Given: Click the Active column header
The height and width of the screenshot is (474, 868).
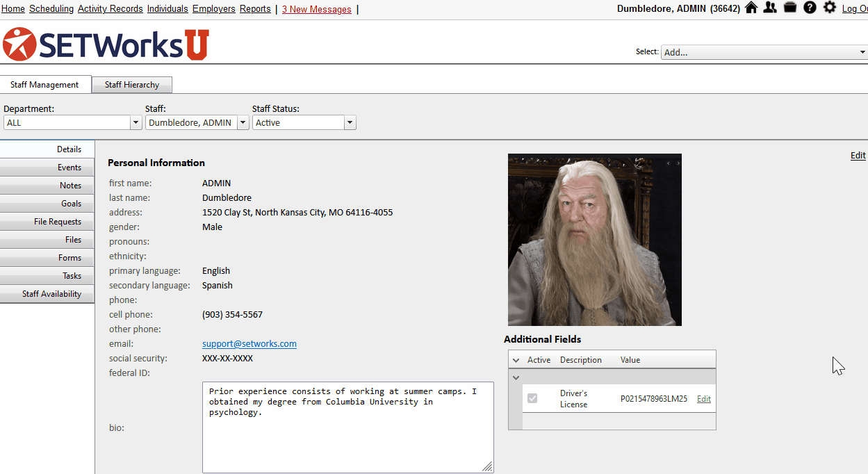Looking at the screenshot, I should pyautogui.click(x=539, y=360).
